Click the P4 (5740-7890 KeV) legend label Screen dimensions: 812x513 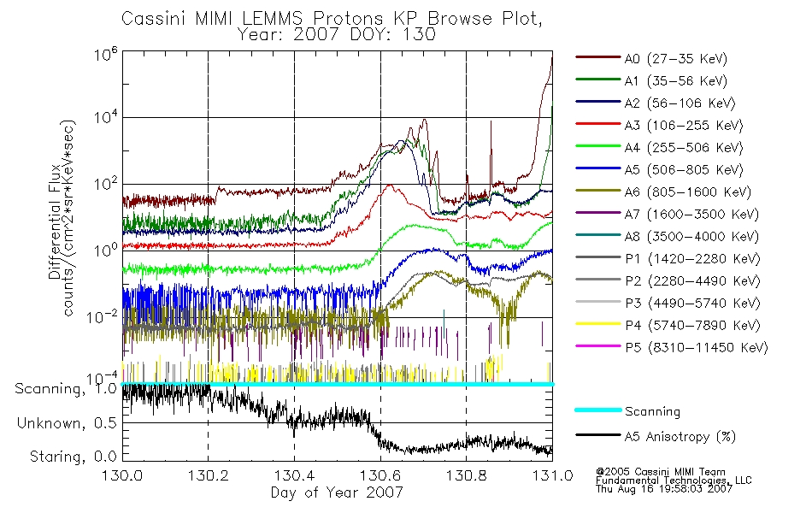click(692, 326)
